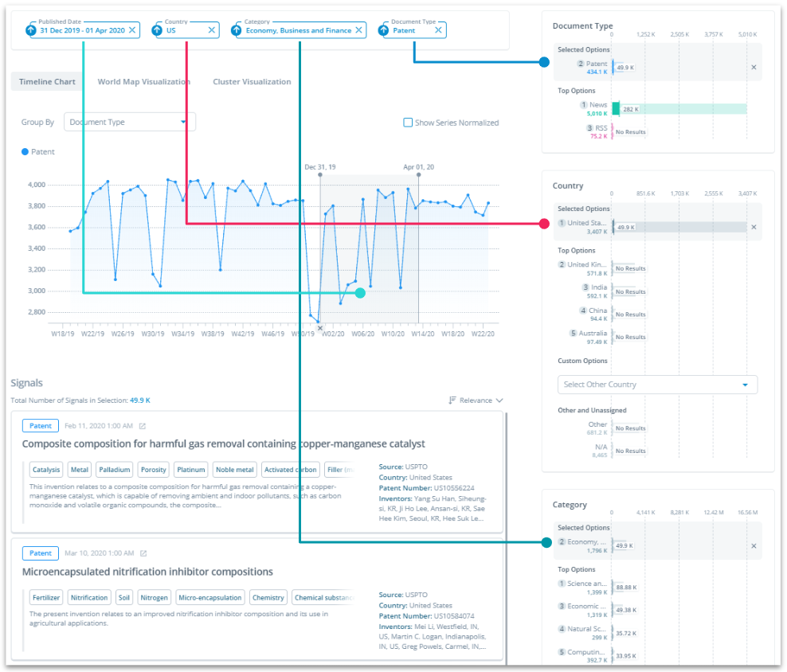Image resolution: width=787 pixels, height=672 pixels.
Task: Click the Micro-encapsulation tag
Action: point(209,598)
